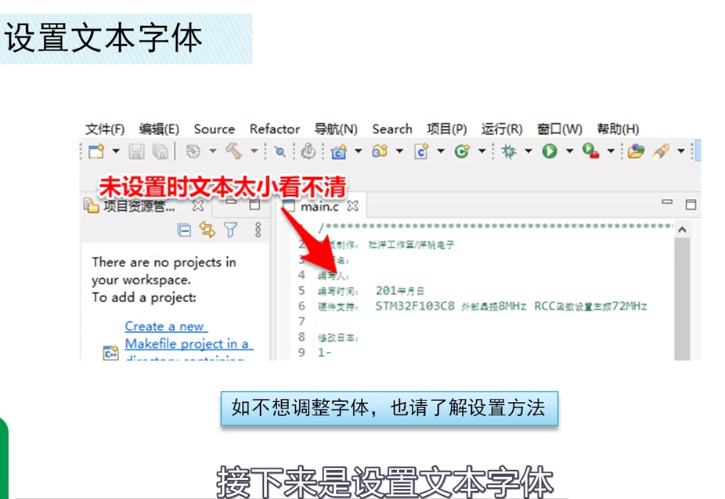Click the green Run play button
This screenshot has height=499, width=725.
pyautogui.click(x=550, y=151)
